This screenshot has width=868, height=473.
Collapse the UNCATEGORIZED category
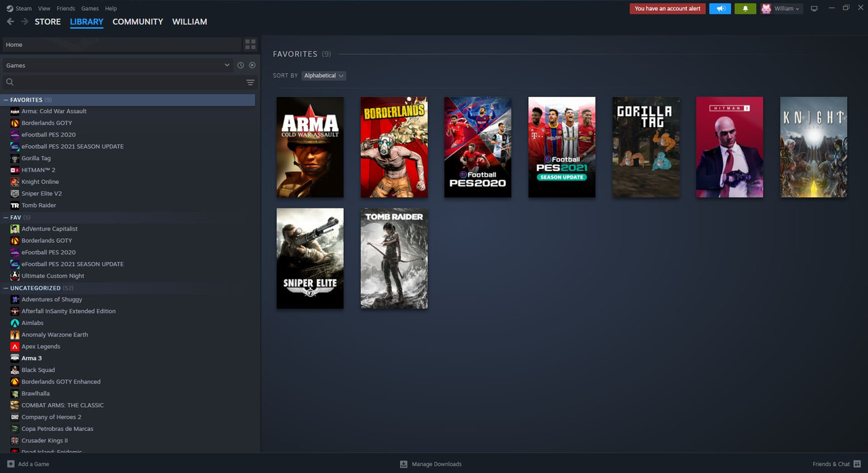pos(6,288)
